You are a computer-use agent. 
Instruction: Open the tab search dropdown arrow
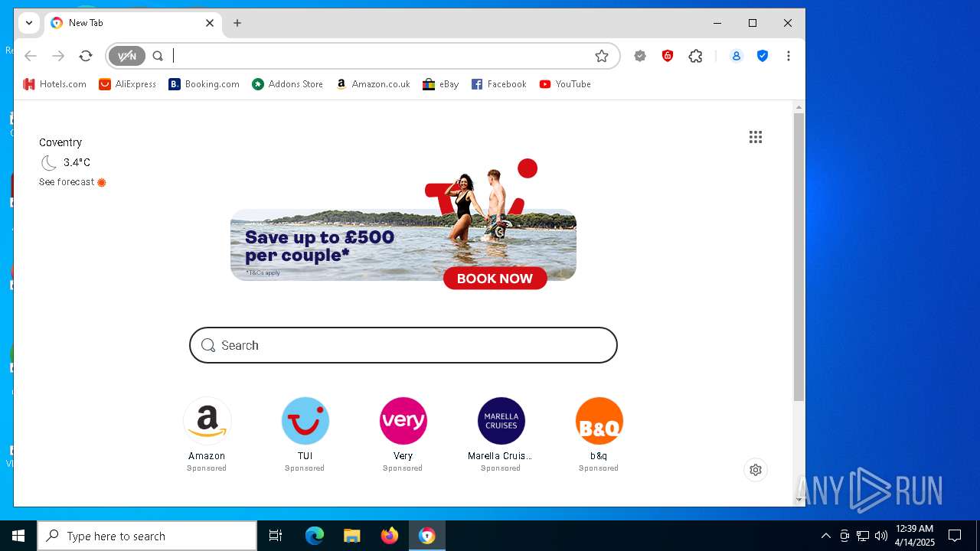(x=29, y=23)
